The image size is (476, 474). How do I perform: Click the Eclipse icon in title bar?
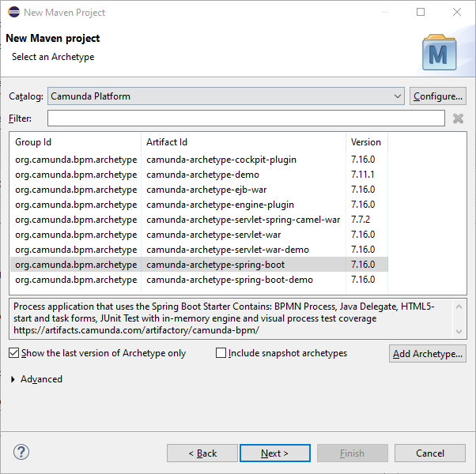click(x=13, y=12)
